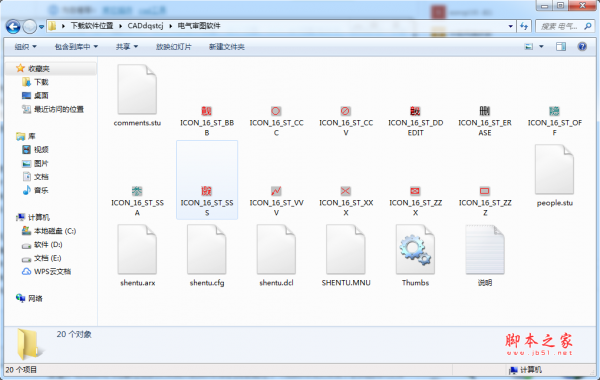The height and width of the screenshot is (380, 600).
Task: Open recent pages dropdown next to Forward
Action: tap(41, 27)
